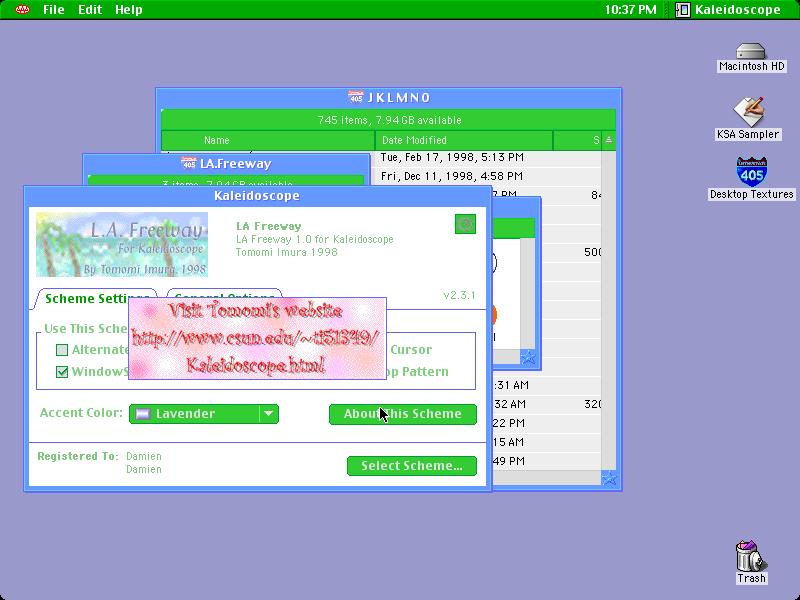Open the Edit menu
800x600 pixels.
click(x=90, y=9)
